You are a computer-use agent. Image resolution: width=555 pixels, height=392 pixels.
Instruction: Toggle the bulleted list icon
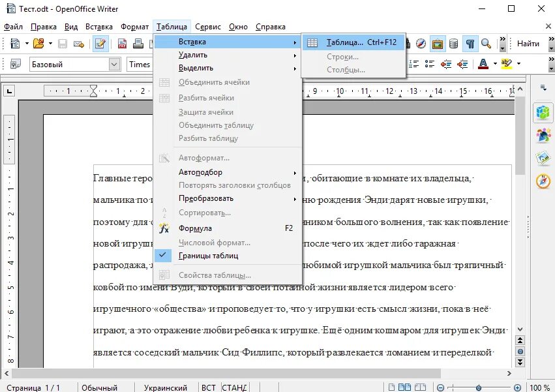pyautogui.click(x=430, y=64)
